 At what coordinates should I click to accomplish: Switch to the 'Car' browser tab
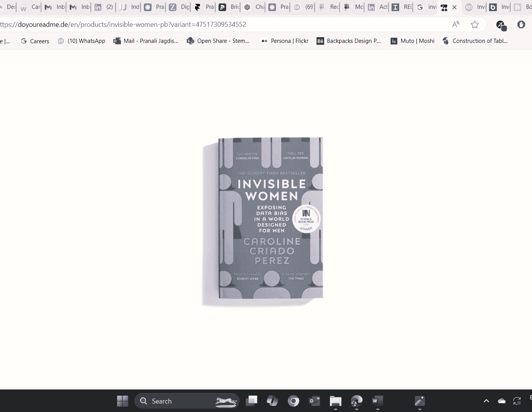click(x=30, y=7)
